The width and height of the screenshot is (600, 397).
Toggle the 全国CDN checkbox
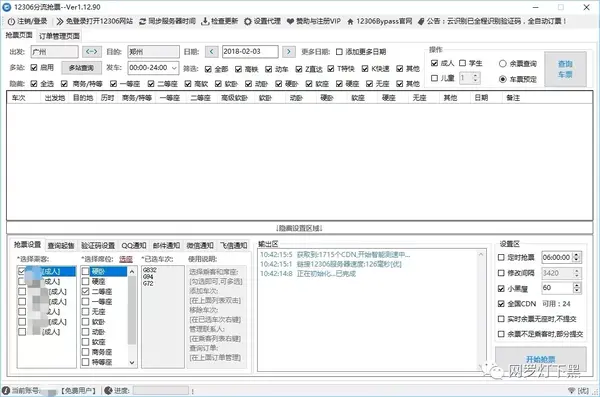pyautogui.click(x=501, y=304)
